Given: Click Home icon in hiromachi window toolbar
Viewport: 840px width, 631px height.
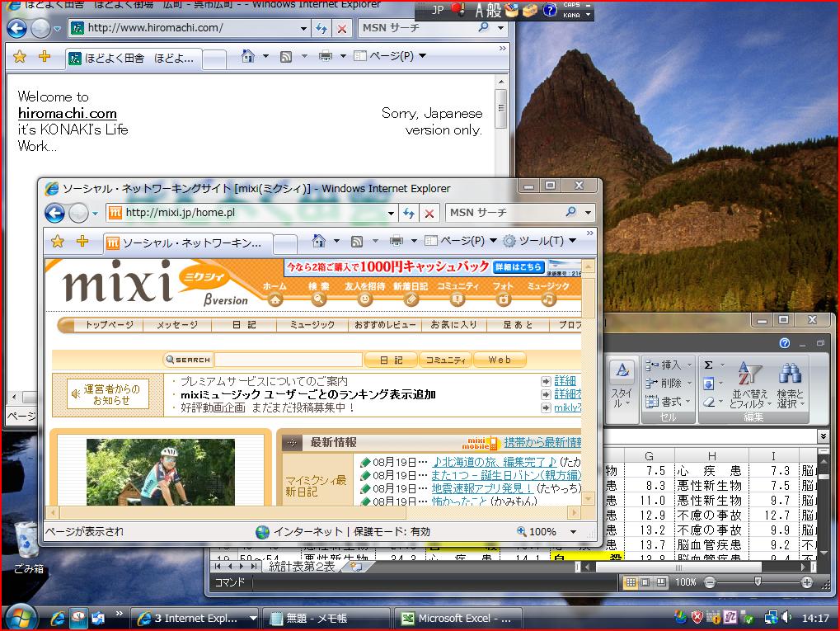Looking at the screenshot, I should (x=247, y=56).
